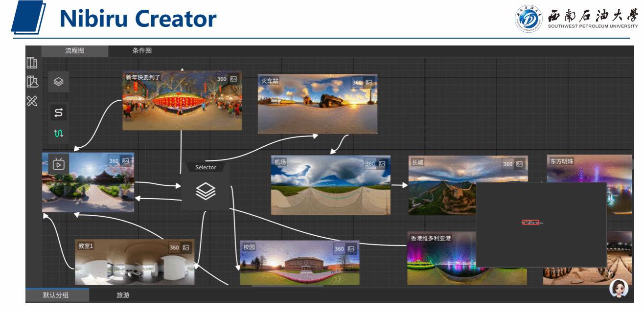The image size is (644, 314).
Task: Open the 旅游 group tab
Action: (x=123, y=295)
